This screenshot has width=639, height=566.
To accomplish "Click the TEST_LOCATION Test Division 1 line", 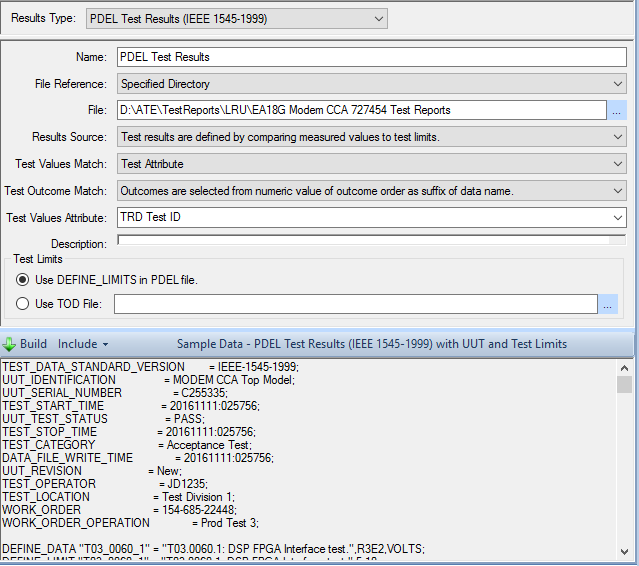I will (119, 497).
